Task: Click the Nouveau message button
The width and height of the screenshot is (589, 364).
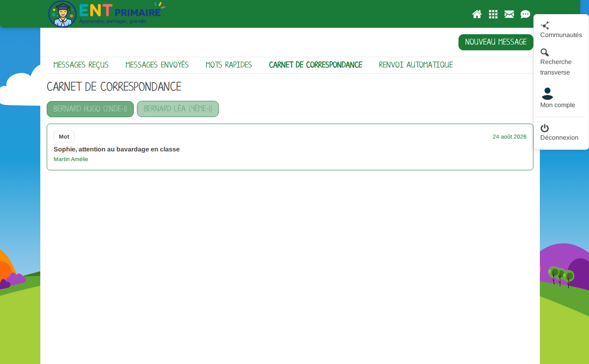Action: click(x=496, y=42)
